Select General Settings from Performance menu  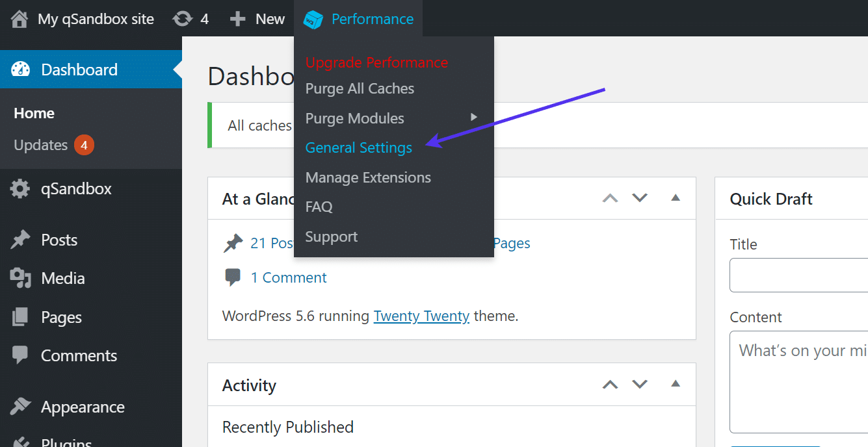click(358, 147)
